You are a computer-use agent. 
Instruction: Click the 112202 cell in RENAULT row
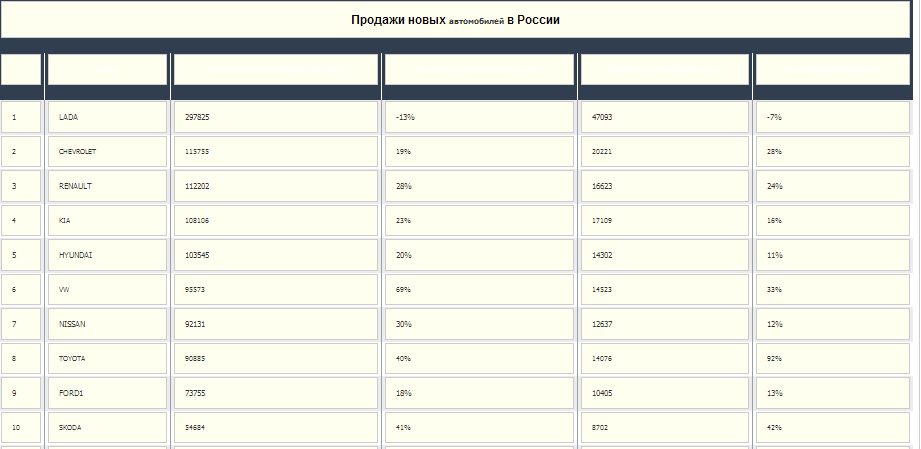click(x=275, y=186)
